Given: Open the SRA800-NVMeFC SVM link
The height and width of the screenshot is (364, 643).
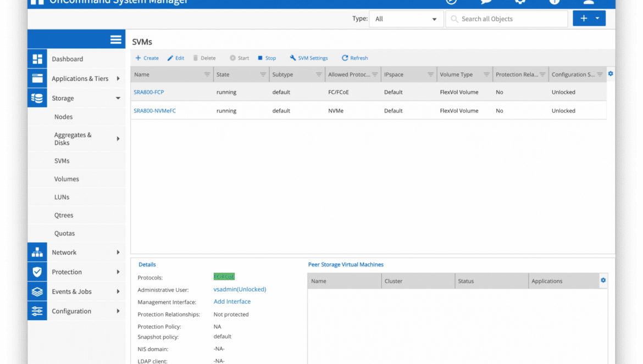Looking at the screenshot, I should (x=154, y=110).
